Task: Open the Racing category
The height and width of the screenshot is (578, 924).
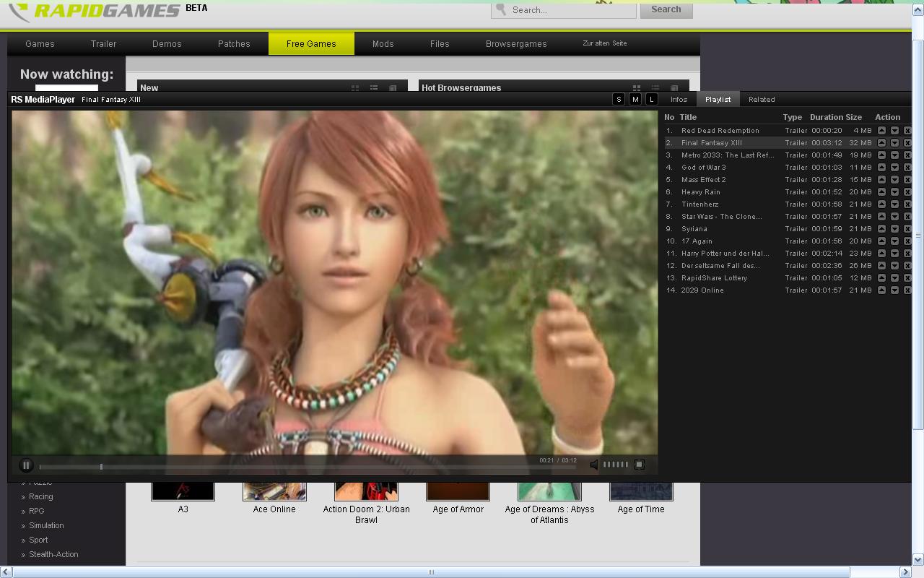Action: [41, 496]
